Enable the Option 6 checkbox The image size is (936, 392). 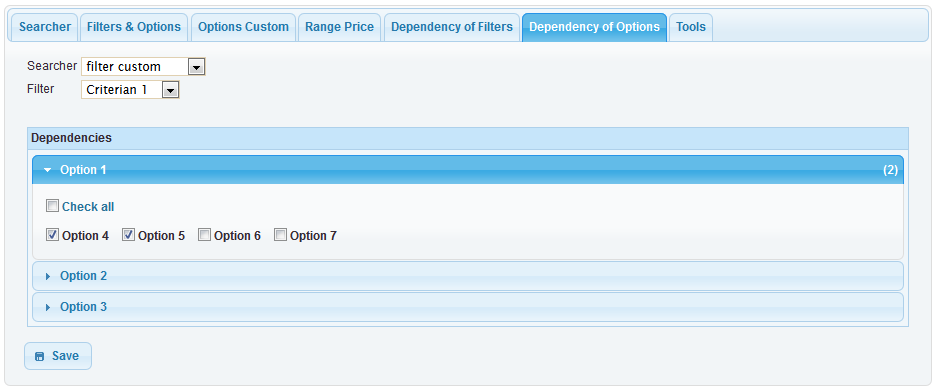click(204, 235)
